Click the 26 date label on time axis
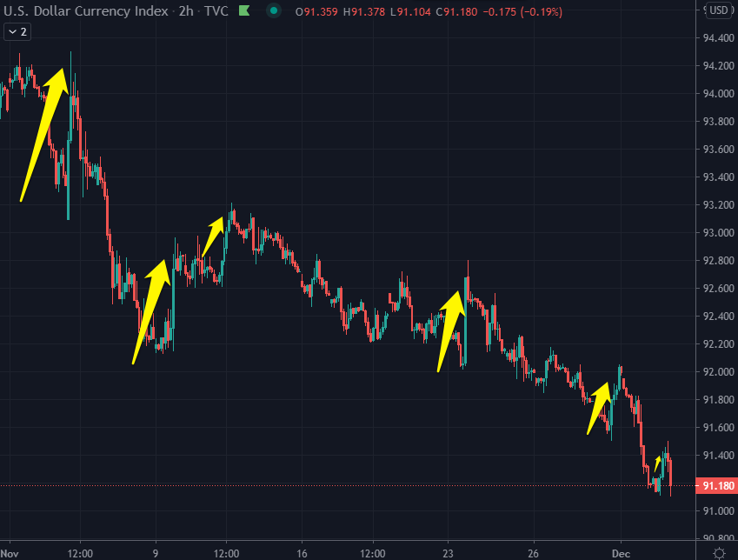738x560 pixels. pos(533,553)
